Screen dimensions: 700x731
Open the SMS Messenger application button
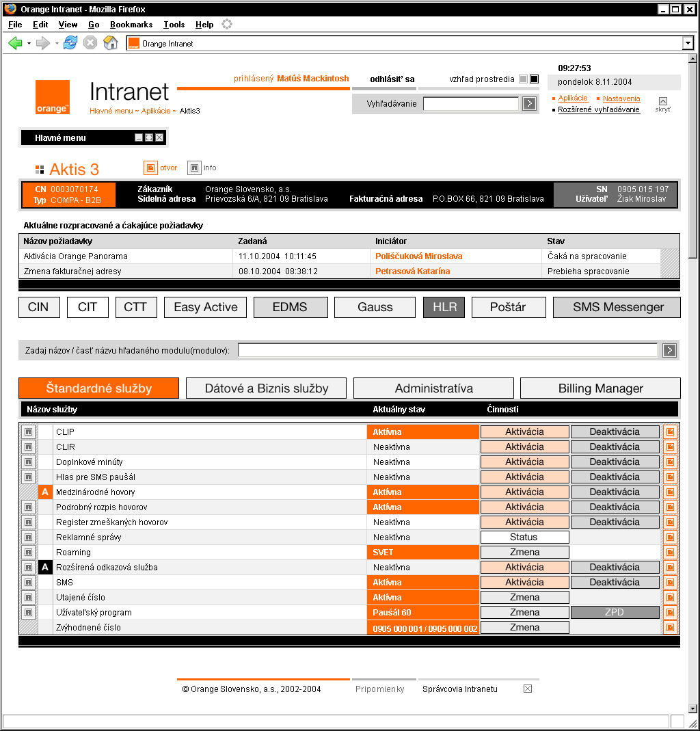[x=617, y=307]
